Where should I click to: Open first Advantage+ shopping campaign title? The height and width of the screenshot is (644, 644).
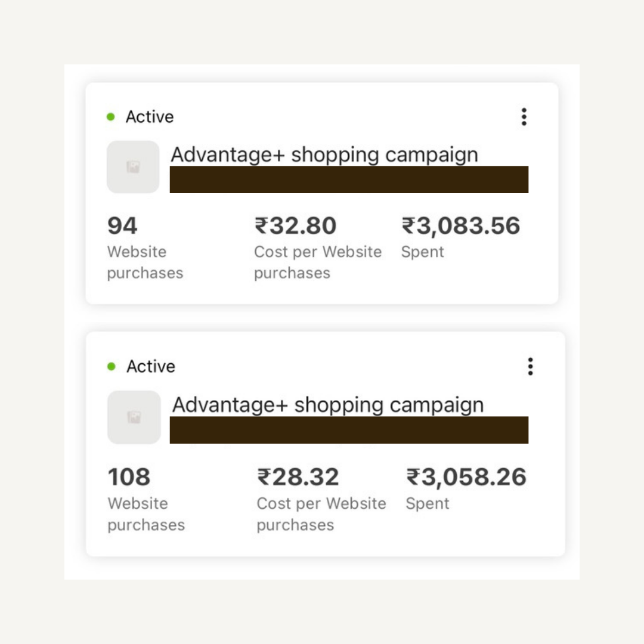point(324,155)
